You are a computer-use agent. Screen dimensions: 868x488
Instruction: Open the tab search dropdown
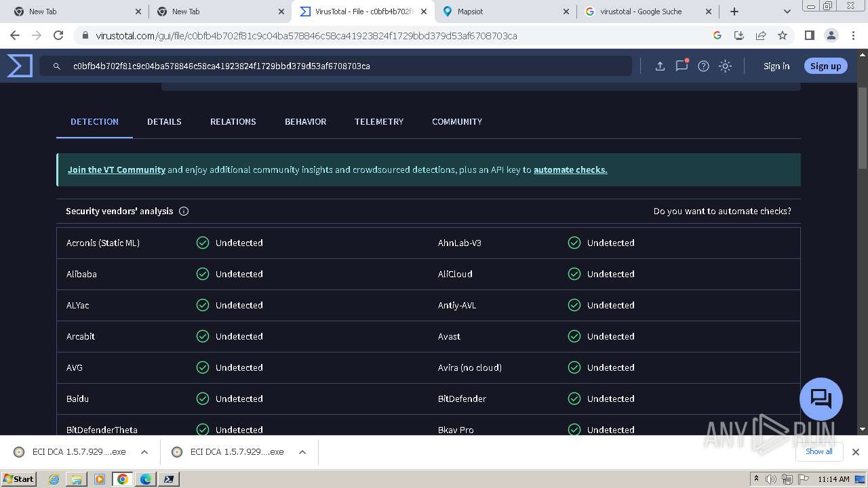click(x=787, y=12)
